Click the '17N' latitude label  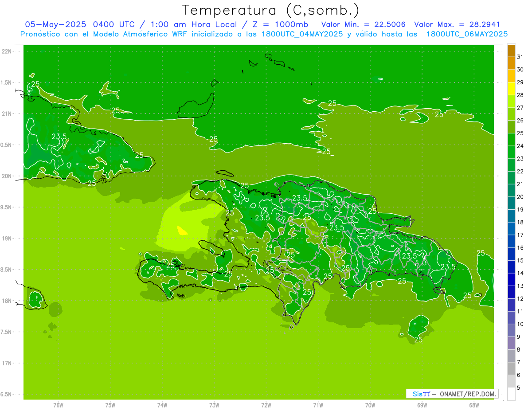(x=7, y=363)
